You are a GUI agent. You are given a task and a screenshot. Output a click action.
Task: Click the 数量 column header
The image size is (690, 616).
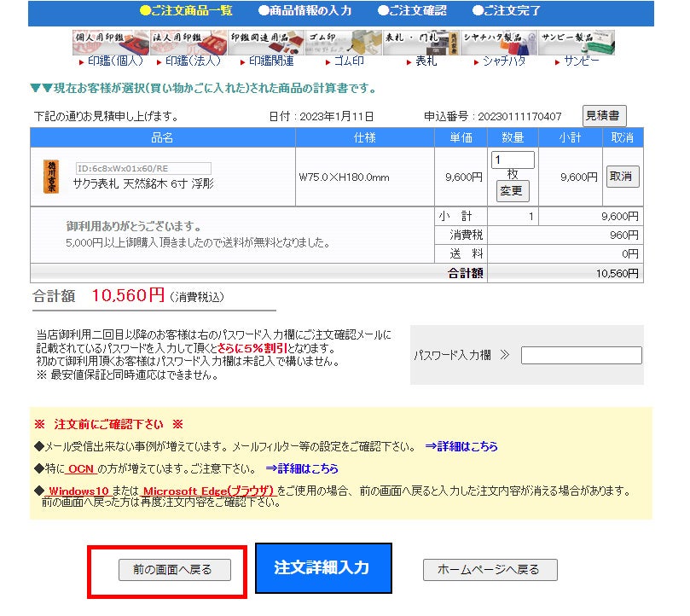point(513,138)
